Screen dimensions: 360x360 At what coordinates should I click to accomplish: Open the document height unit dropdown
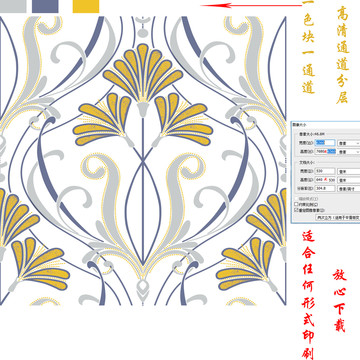[x=349, y=180]
